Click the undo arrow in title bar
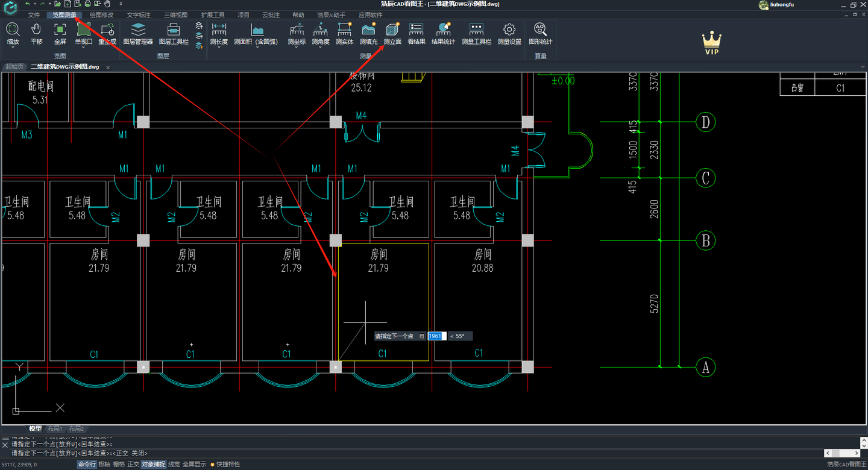The height and width of the screenshot is (470, 868). click(x=27, y=4)
